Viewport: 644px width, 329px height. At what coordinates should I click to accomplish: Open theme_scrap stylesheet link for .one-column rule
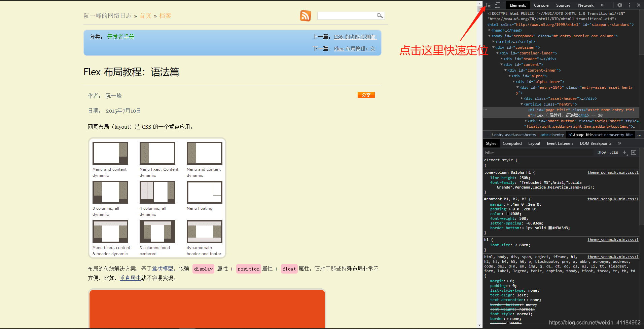613,172
